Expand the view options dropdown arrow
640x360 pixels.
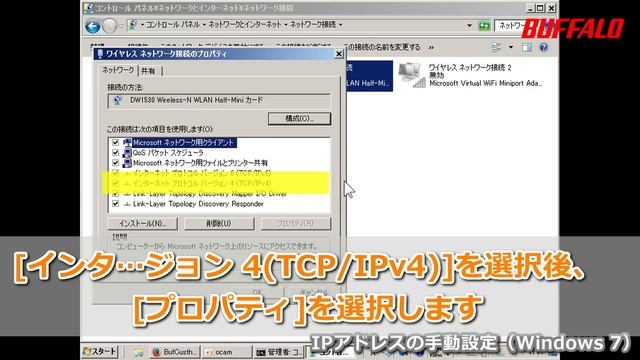click(511, 47)
